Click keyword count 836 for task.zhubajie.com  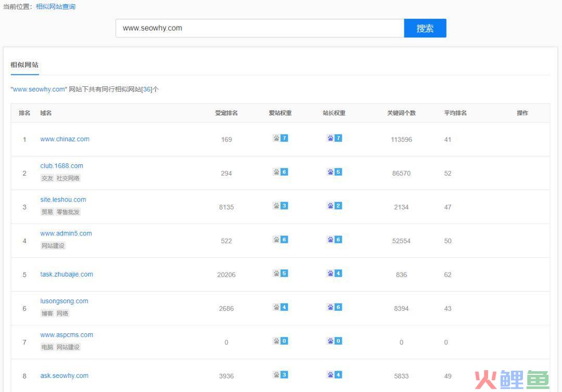[401, 275]
